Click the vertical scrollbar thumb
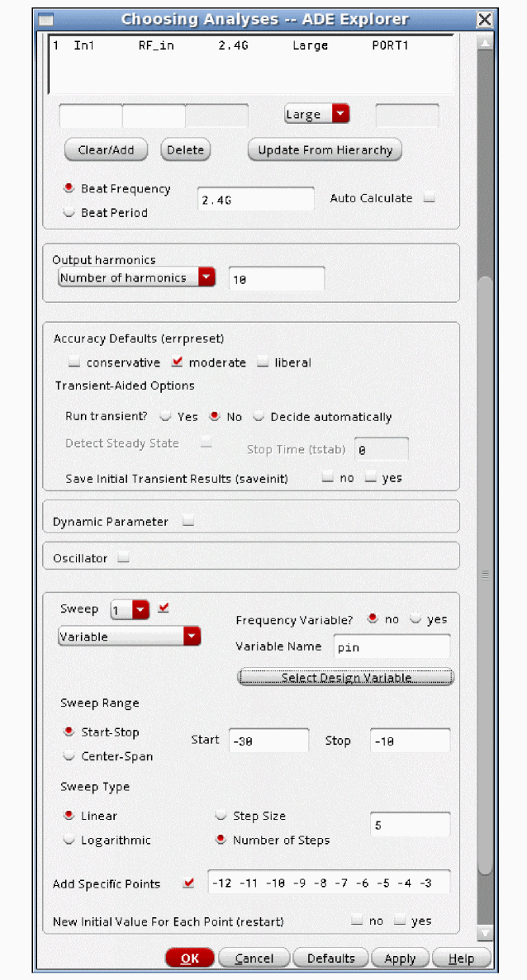This screenshot has width=527, height=980. (484, 575)
